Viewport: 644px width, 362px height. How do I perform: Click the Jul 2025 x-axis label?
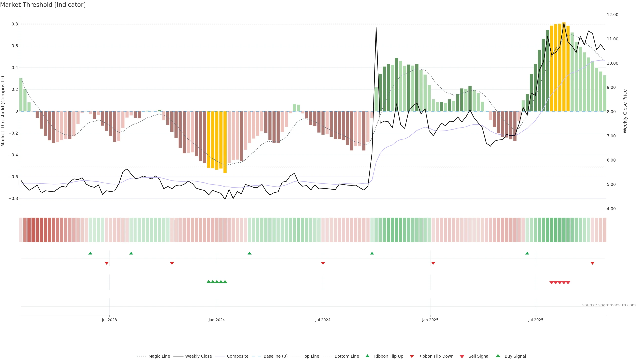[535, 320]
